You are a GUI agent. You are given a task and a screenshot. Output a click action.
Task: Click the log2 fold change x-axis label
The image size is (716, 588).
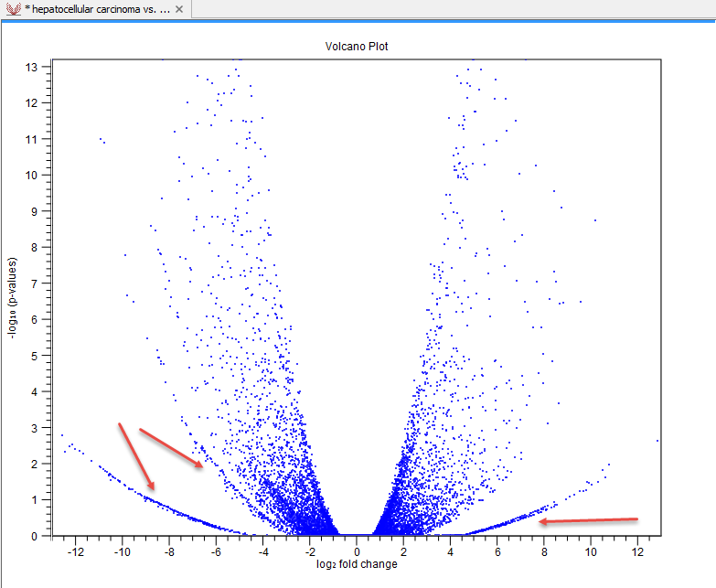(x=357, y=564)
